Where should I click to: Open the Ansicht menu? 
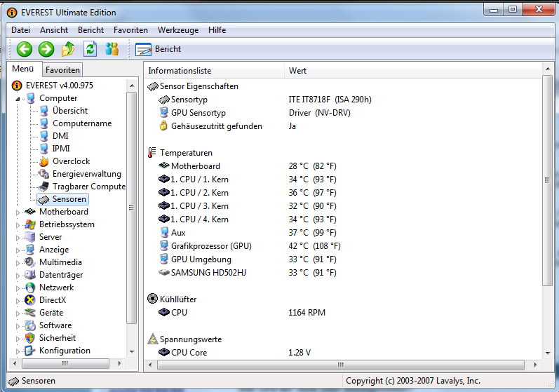pos(54,30)
